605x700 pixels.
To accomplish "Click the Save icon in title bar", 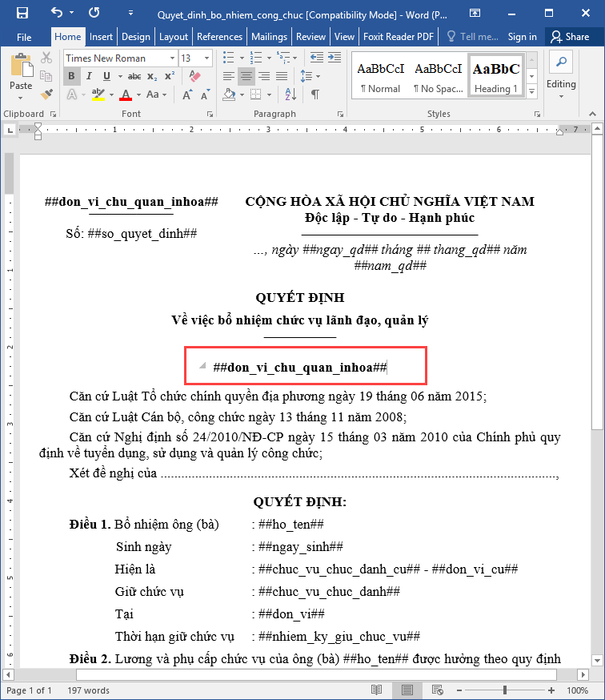I will (x=22, y=13).
